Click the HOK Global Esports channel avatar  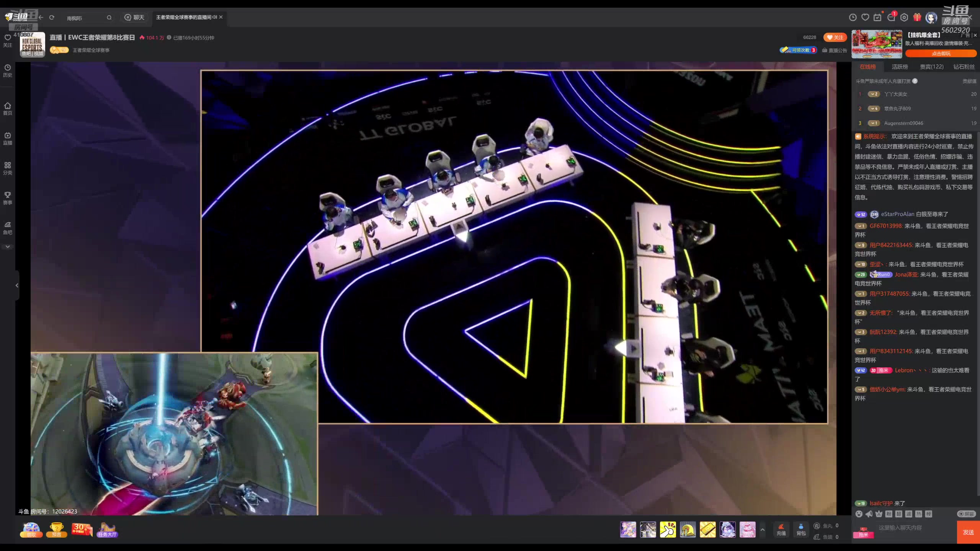[33, 44]
